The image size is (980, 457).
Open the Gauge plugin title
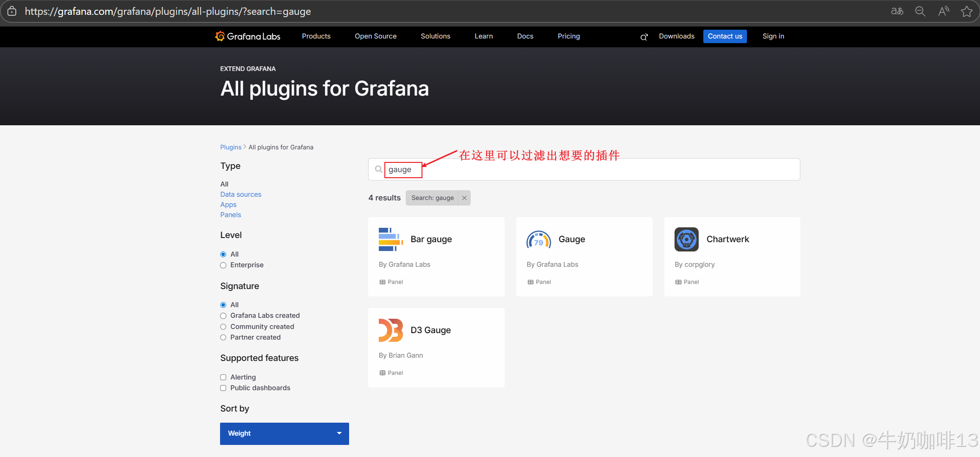click(572, 239)
